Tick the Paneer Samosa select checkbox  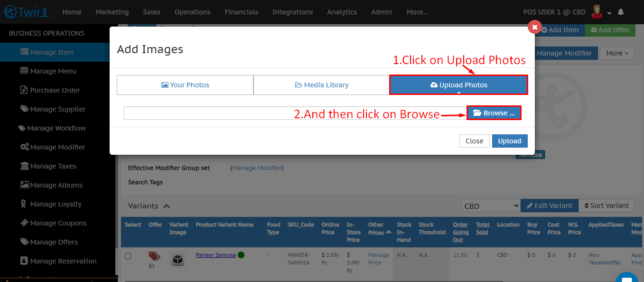click(128, 256)
